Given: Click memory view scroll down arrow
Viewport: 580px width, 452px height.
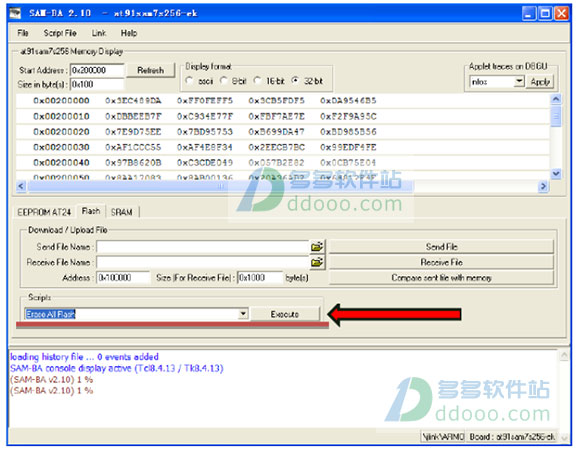Looking at the screenshot, I should click(x=556, y=173).
